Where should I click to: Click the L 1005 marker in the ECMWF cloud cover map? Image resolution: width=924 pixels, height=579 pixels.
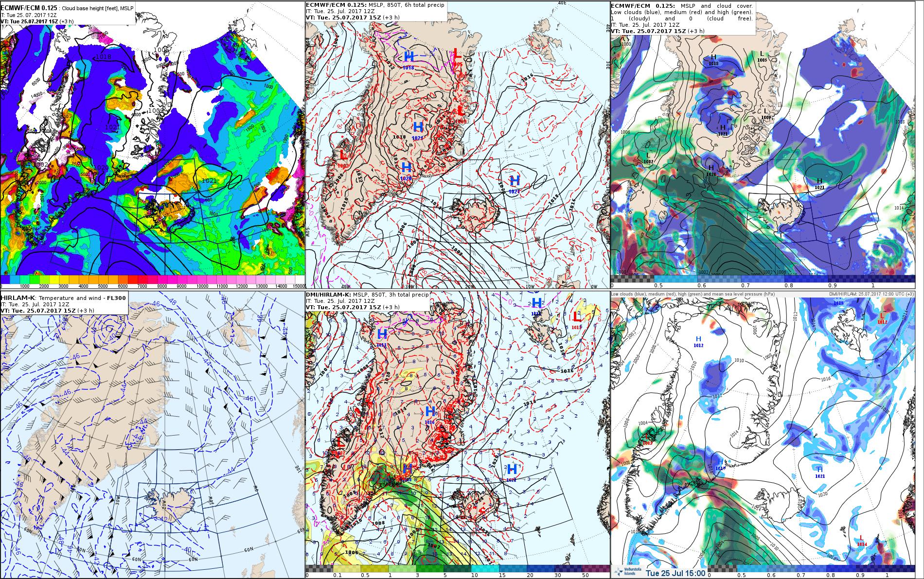pos(762,56)
